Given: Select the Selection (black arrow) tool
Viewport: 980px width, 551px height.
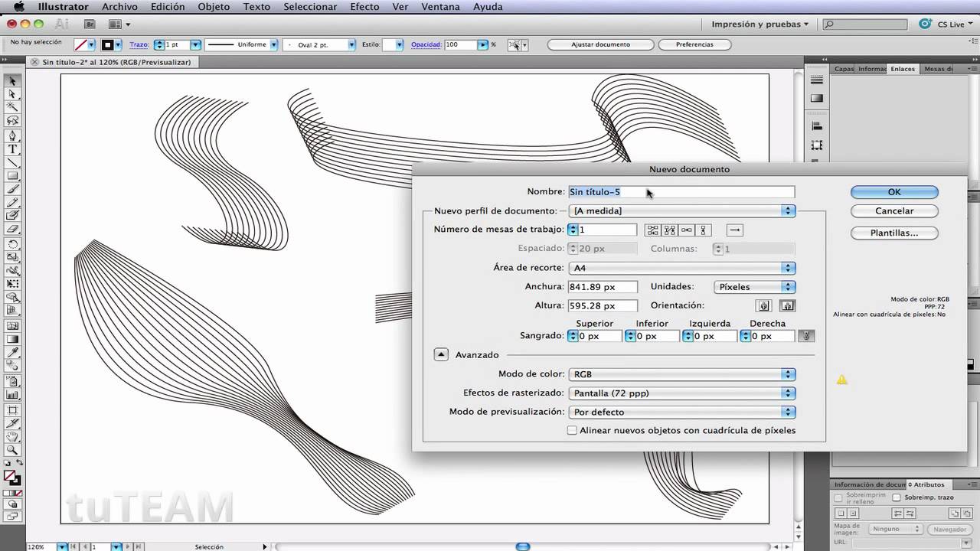Looking at the screenshot, I should 12,81.
